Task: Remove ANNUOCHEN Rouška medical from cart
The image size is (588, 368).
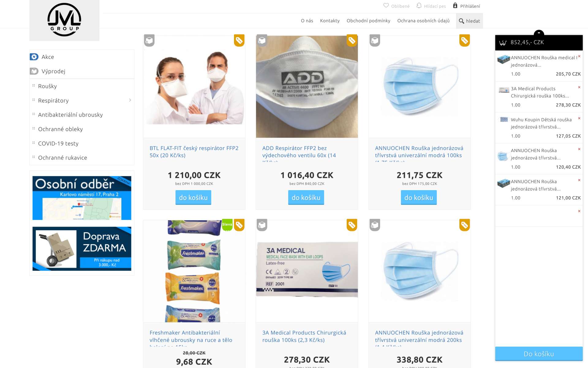Action: coord(579,56)
